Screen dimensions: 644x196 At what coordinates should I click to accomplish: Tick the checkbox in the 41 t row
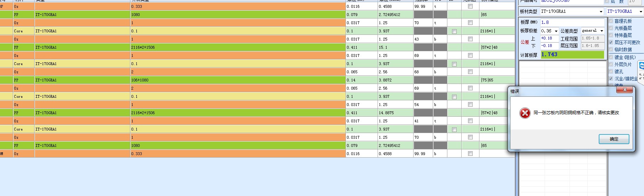click(470, 121)
